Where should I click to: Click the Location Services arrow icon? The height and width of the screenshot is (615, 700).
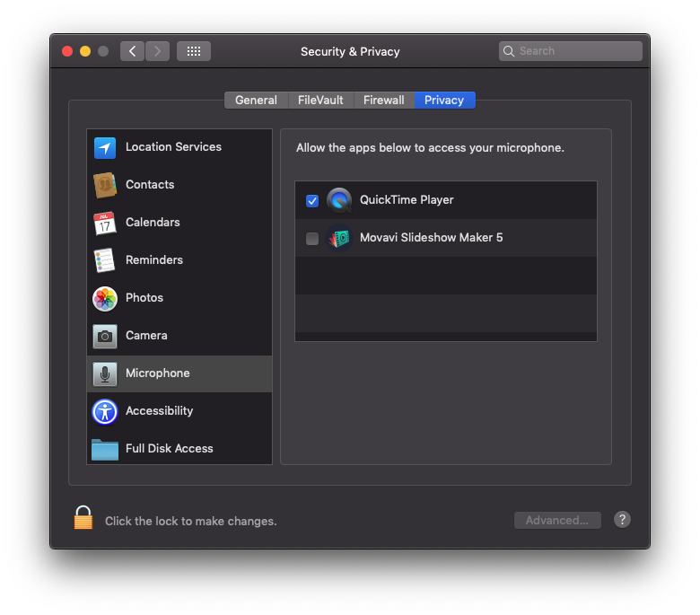pos(105,148)
